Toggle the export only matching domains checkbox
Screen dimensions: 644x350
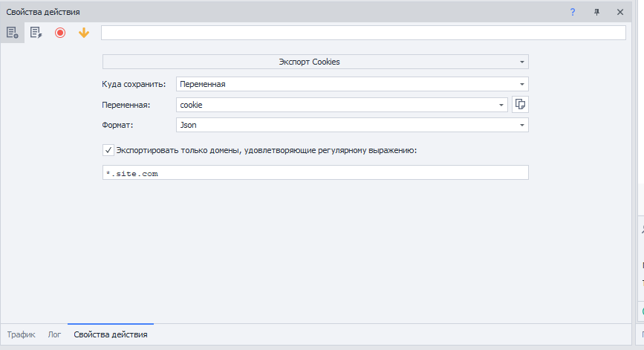pyautogui.click(x=108, y=149)
